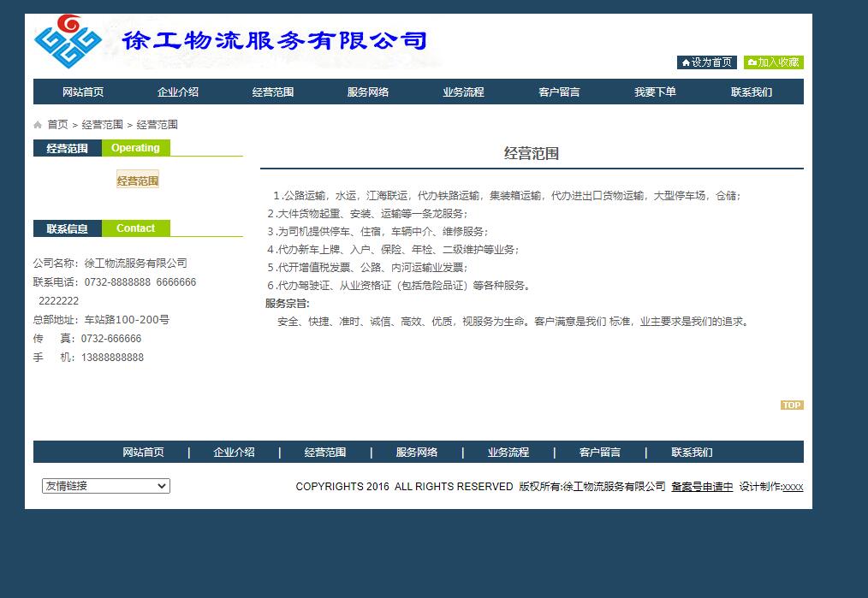Select 客户留言 in the navigation bar
Image resolution: width=868 pixels, height=598 pixels.
(558, 92)
